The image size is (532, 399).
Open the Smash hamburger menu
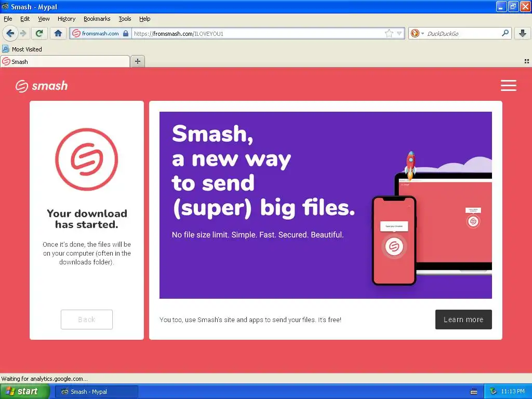508,86
